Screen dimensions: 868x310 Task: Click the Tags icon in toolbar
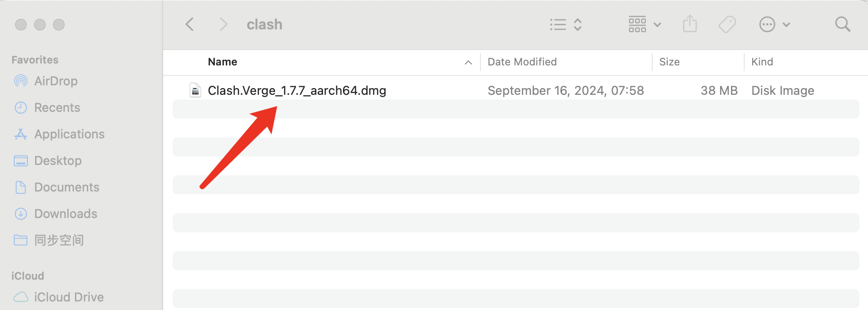click(727, 24)
